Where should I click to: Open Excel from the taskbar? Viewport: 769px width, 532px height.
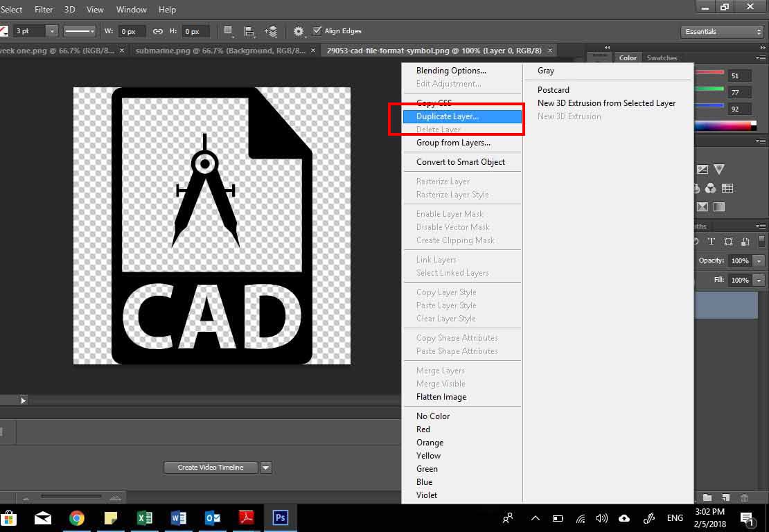coord(145,517)
